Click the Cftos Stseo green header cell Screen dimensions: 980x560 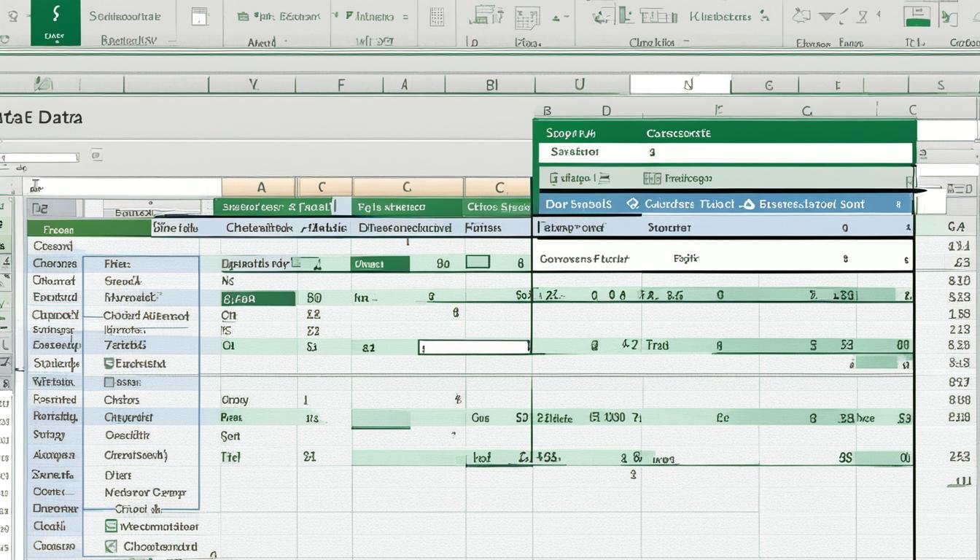497,207
